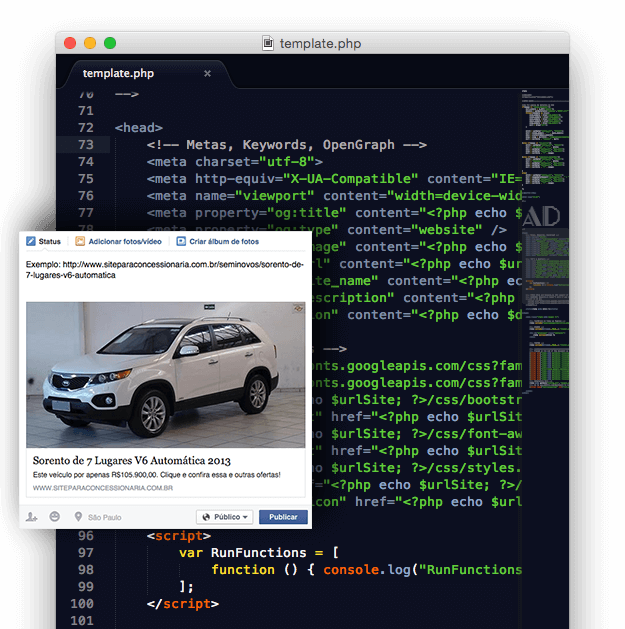The height and width of the screenshot is (629, 625).
Task: Click opening <script> tag on line 96
Action: point(179,536)
